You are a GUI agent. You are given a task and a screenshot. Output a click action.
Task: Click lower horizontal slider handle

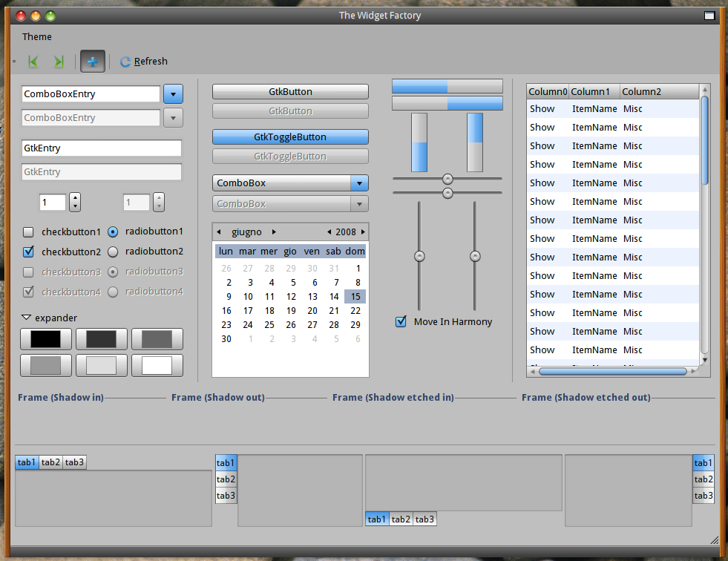[x=447, y=193]
